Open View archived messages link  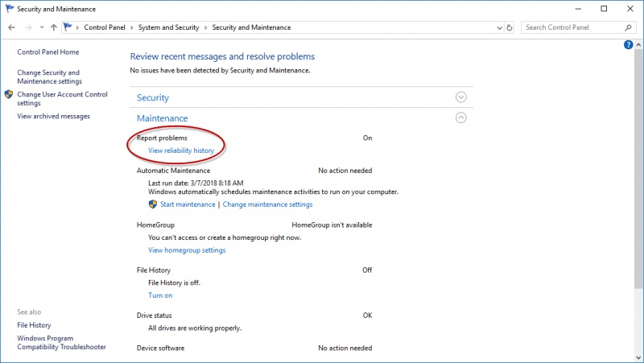coord(53,116)
